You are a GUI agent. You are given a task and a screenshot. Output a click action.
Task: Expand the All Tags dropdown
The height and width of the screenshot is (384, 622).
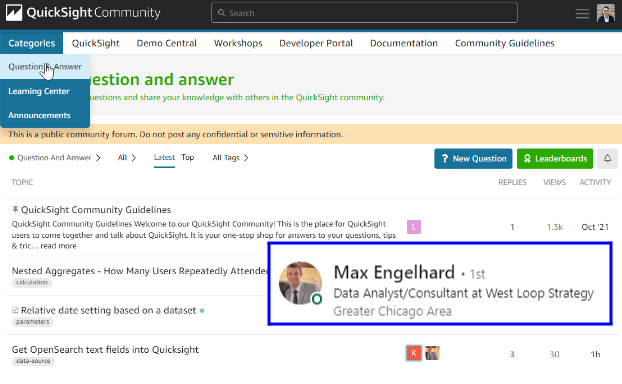click(x=230, y=158)
